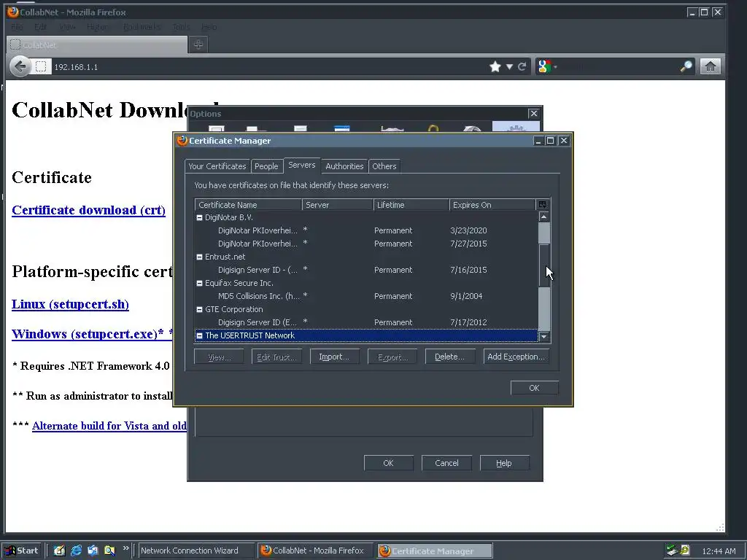Click the search magnifier icon
The height and width of the screenshot is (560, 747).
click(x=686, y=66)
